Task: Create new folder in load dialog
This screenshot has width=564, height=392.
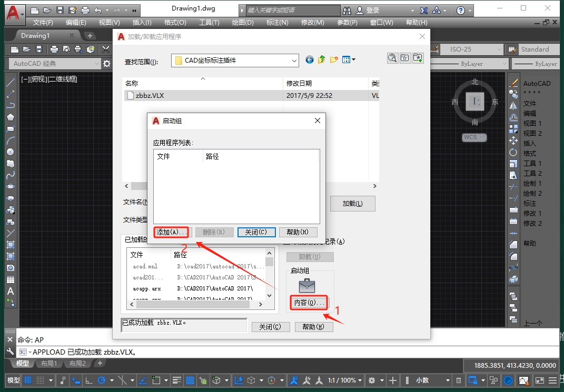Action: pyautogui.click(x=334, y=59)
